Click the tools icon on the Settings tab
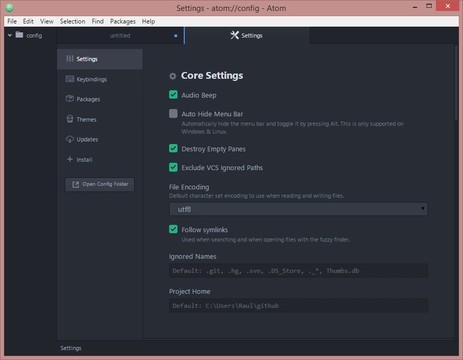463x360 pixels. (x=235, y=35)
